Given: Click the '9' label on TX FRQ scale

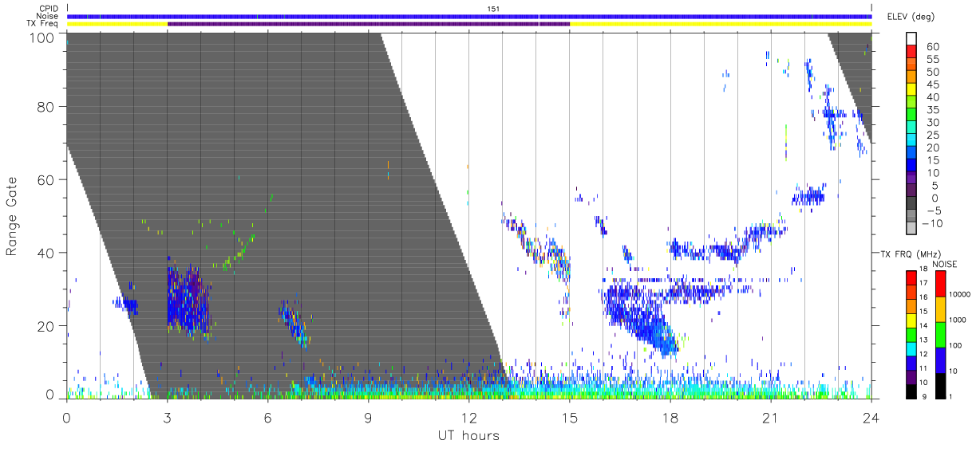Looking at the screenshot, I should click(924, 396).
